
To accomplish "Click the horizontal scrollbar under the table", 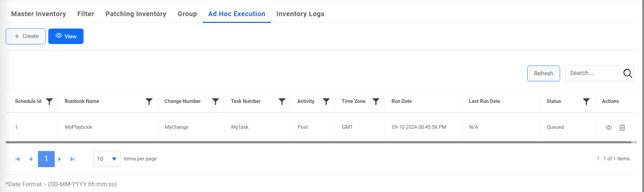I will (x=318, y=142).
